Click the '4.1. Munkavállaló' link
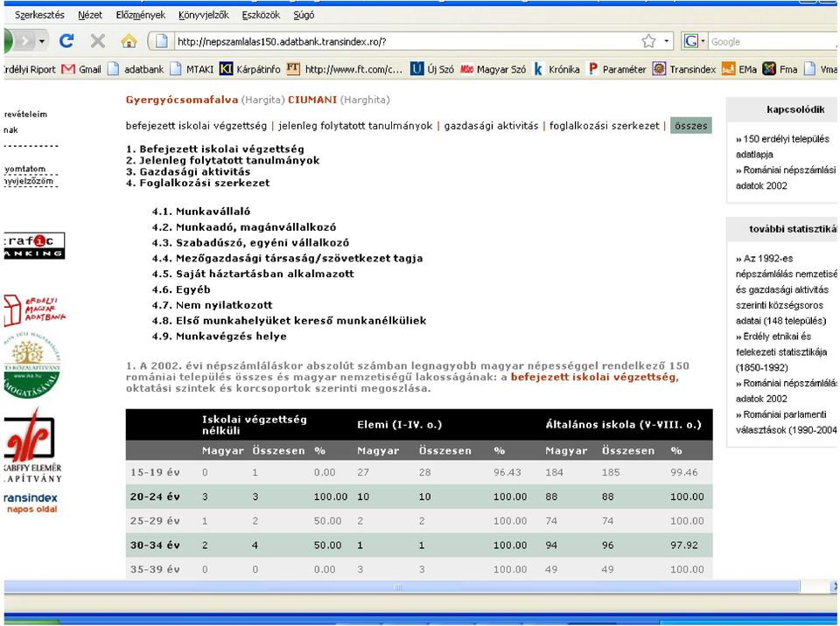Viewport: 840px width, 626px height. coord(201,212)
